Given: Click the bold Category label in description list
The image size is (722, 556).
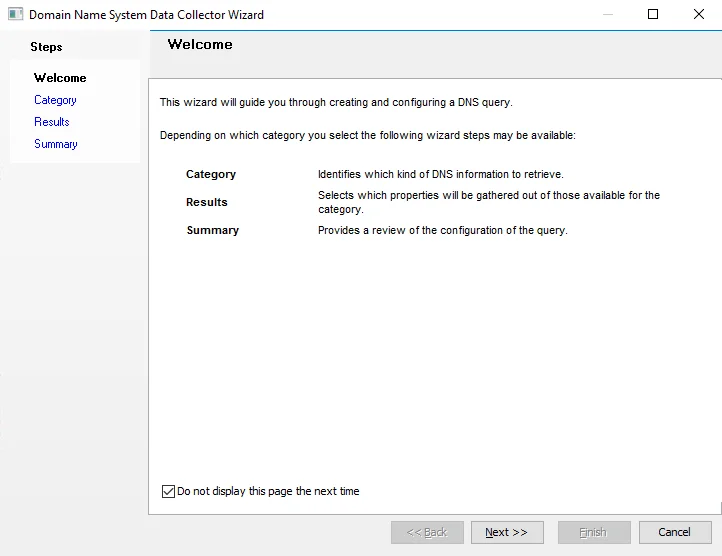Looking at the screenshot, I should pyautogui.click(x=211, y=174).
